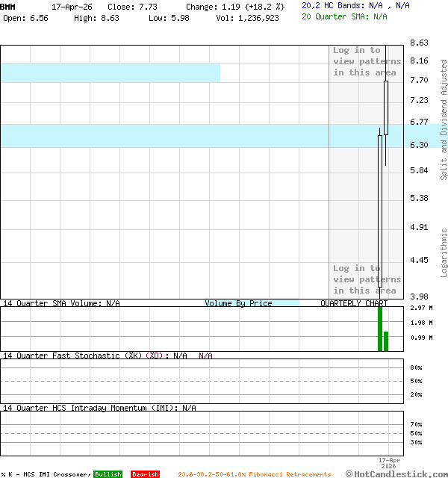This screenshot has width=448, height=478.
Task: Click the Volume By Price legend label
Action: (238, 304)
